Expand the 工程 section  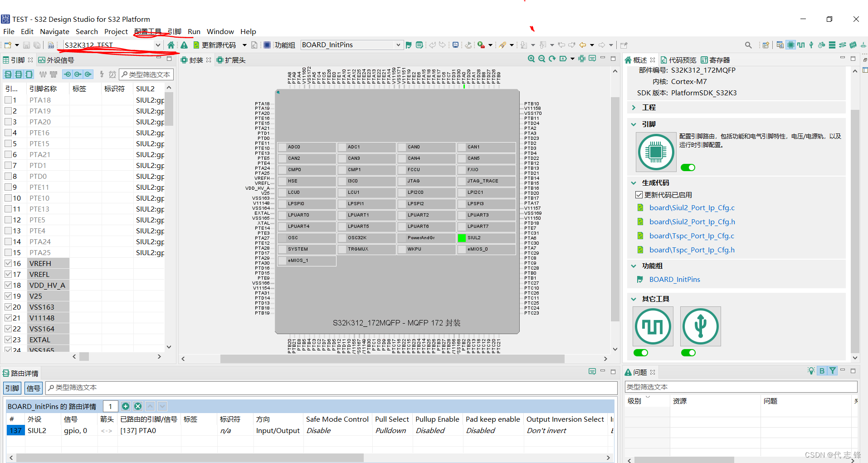(634, 108)
